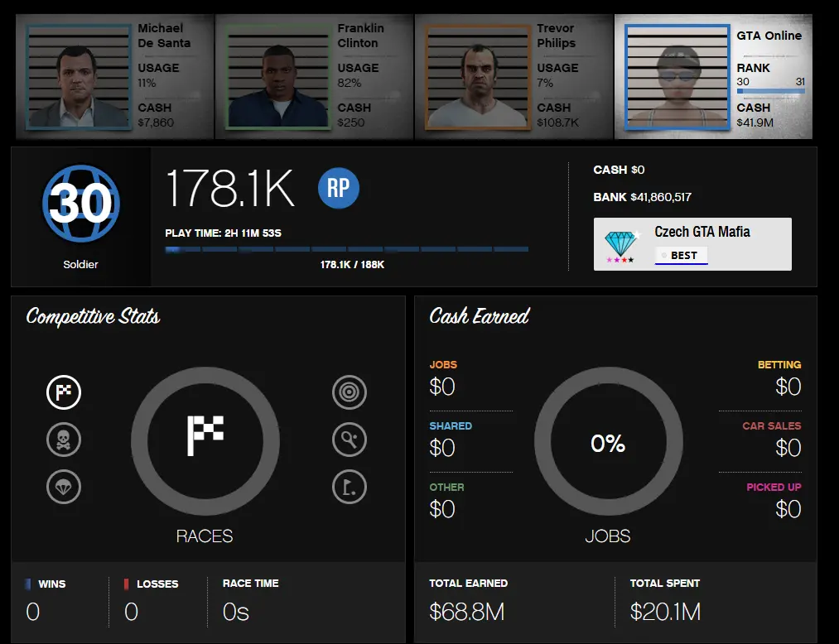Viewport: 839px width, 644px height.
Task: Open Trevor Philips mugshot thumbnail
Action: point(478,77)
